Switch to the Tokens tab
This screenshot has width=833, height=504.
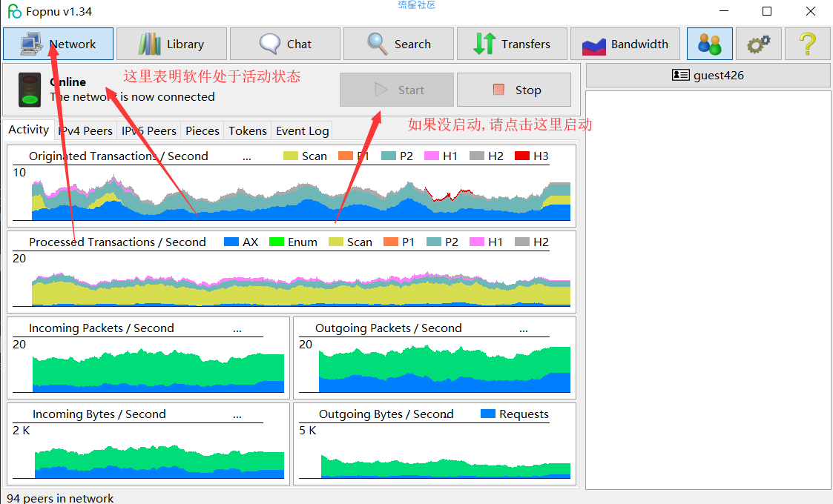tap(248, 130)
